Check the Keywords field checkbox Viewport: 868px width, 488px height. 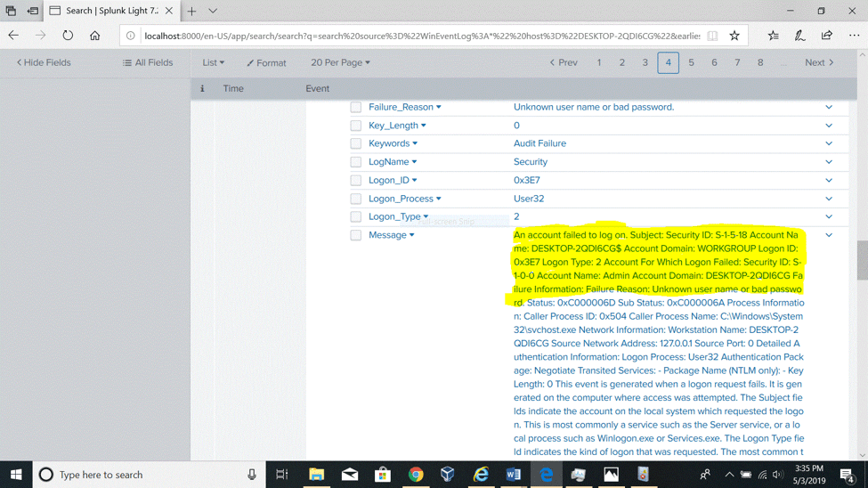click(356, 143)
